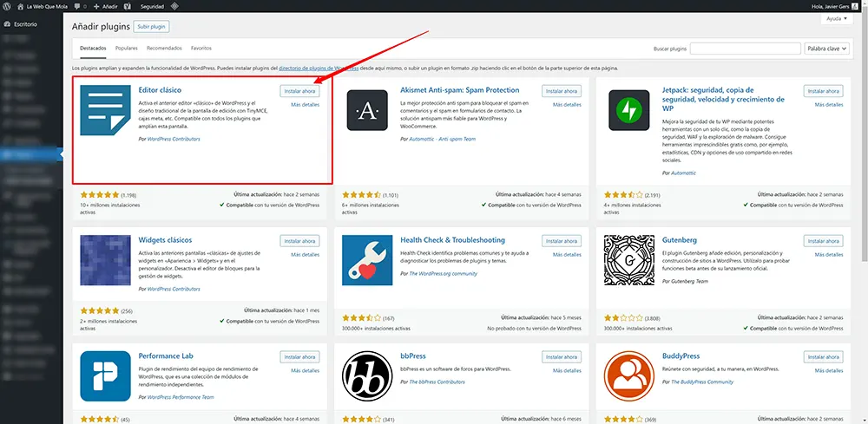
Task: Switch to the Favoritos tab
Action: coord(201,49)
